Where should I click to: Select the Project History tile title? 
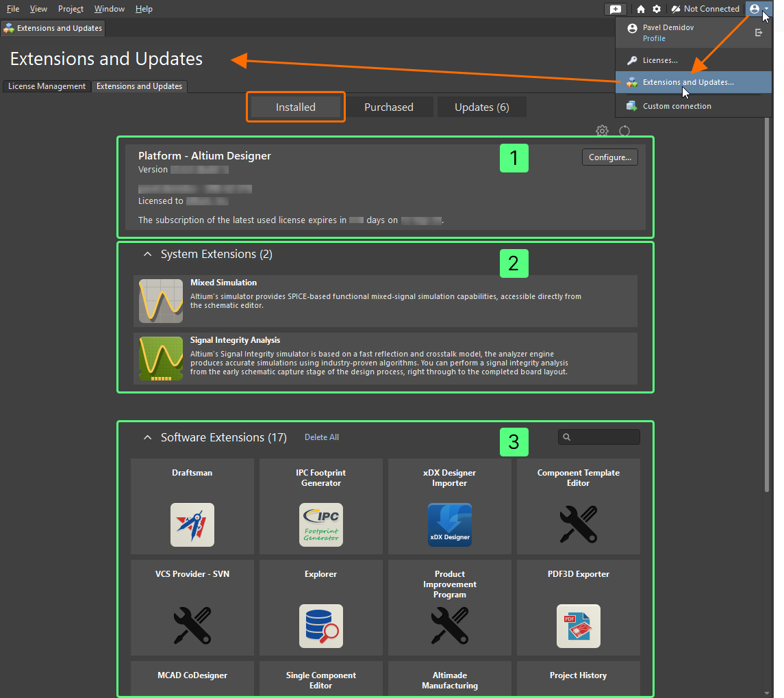point(578,675)
